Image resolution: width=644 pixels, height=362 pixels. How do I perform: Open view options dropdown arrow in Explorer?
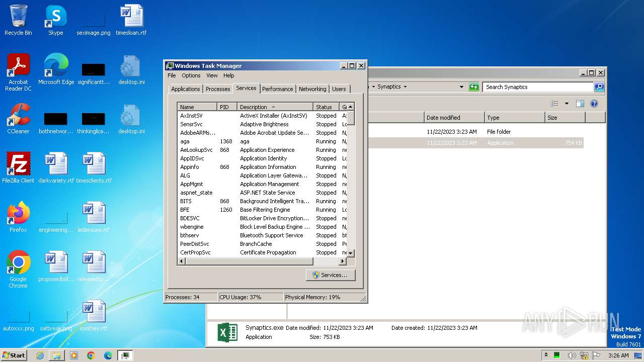[567, 104]
